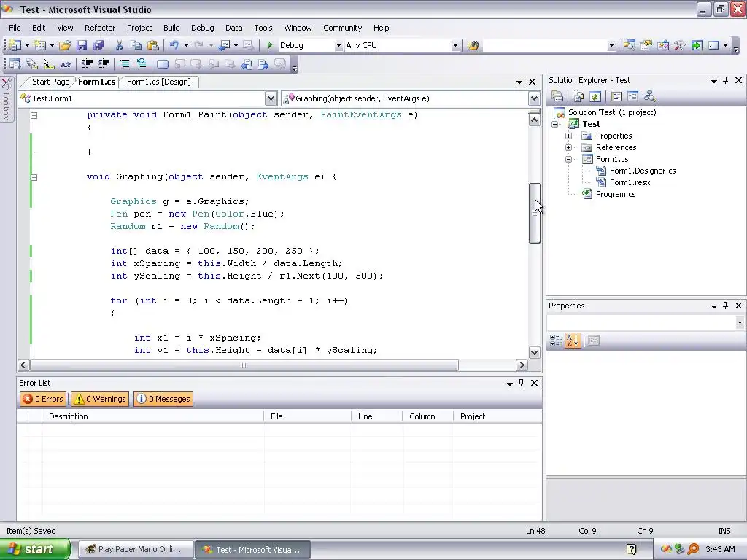This screenshot has width=747, height=560.
Task: Click the Test - Microsoft Visual taskbar button
Action: click(252, 550)
